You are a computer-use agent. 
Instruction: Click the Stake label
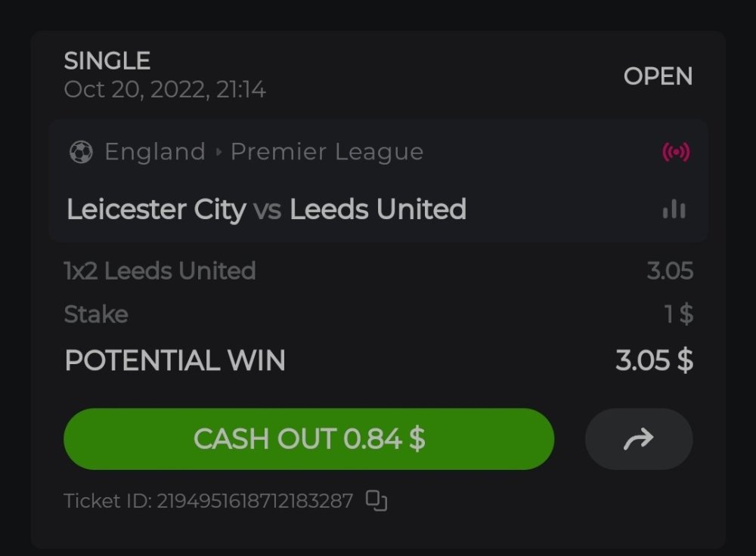point(96,314)
